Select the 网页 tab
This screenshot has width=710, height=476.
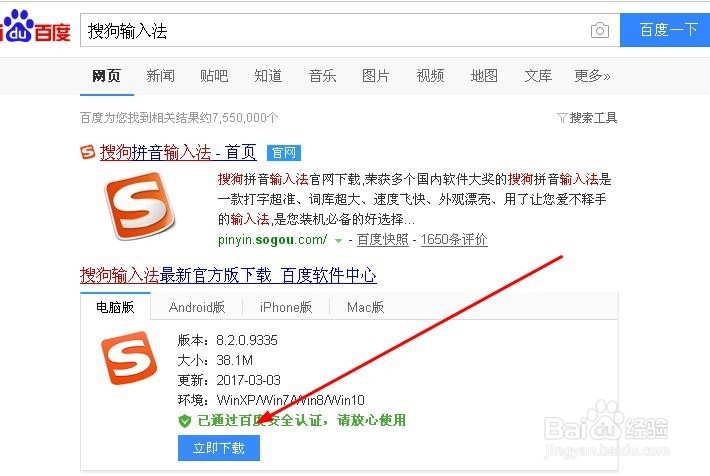[x=106, y=76]
